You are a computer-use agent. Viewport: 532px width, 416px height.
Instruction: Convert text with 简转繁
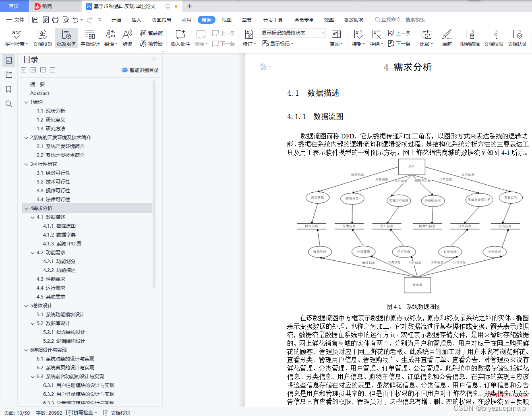151,43
